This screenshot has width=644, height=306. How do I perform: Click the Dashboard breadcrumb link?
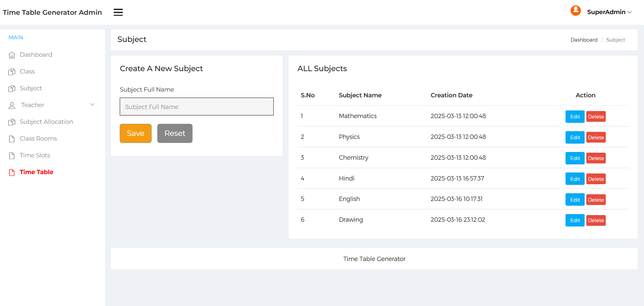pos(584,40)
